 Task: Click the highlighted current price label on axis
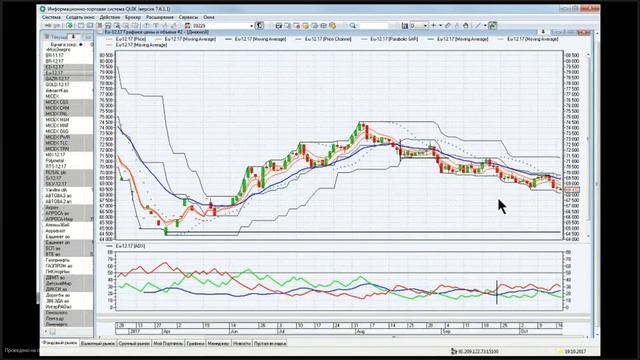pyautogui.click(x=572, y=190)
